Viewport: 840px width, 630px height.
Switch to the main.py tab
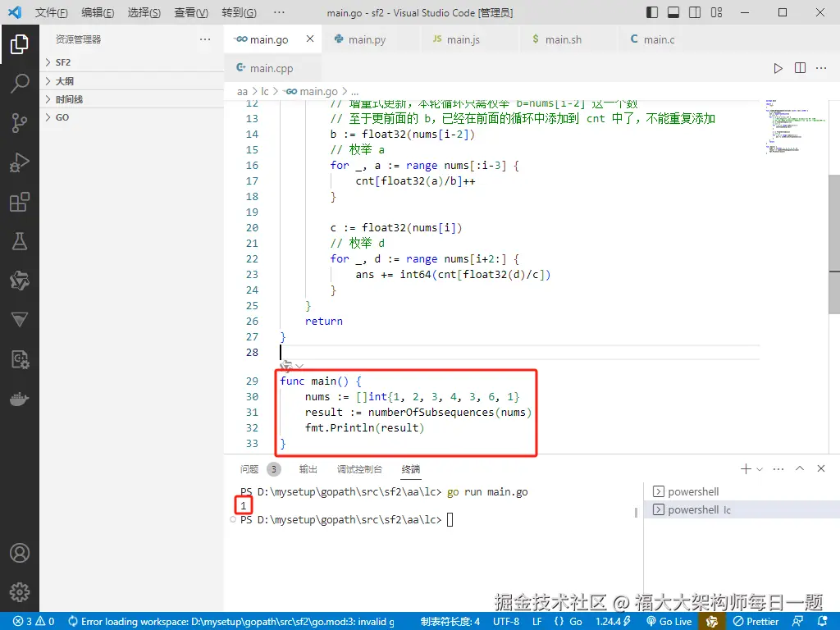pos(372,39)
